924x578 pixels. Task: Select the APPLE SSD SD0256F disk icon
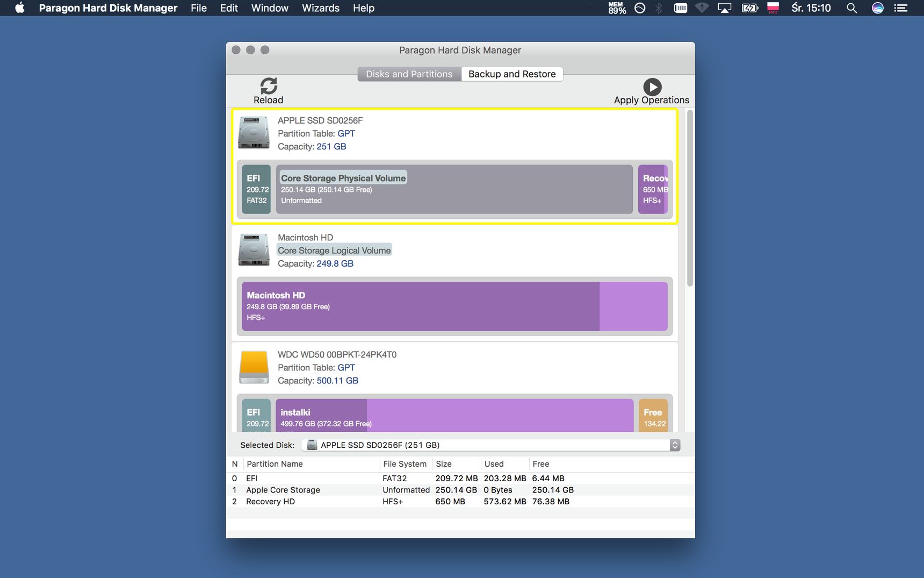pyautogui.click(x=254, y=133)
